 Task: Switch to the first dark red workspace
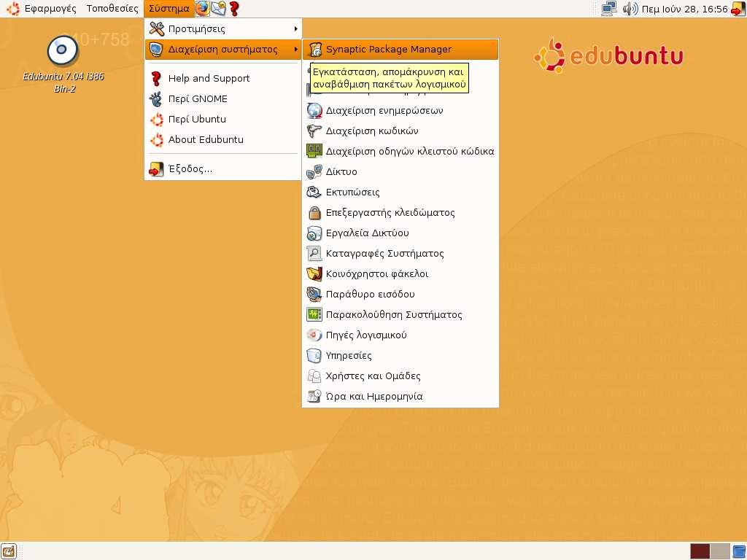(700, 551)
